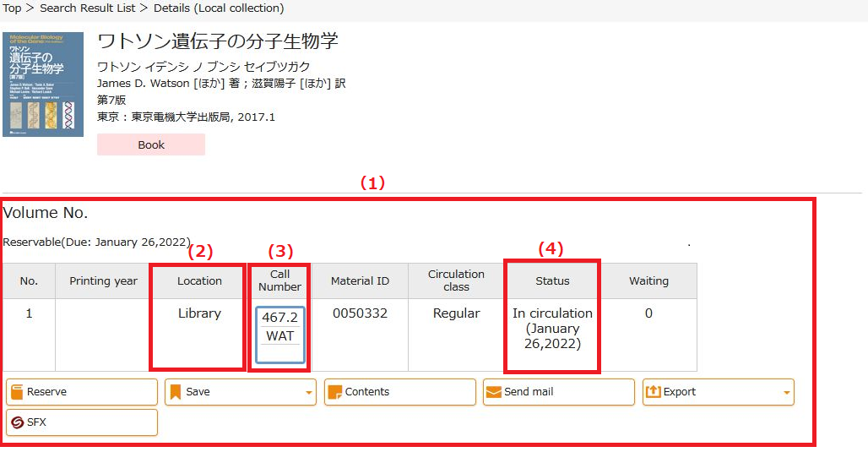868x452 pixels.
Task: Click the Circulation class column header
Action: (456, 280)
